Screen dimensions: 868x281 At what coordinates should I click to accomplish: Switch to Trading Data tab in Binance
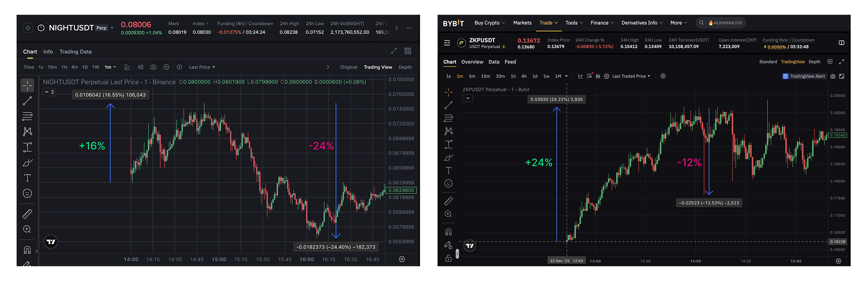coord(76,52)
